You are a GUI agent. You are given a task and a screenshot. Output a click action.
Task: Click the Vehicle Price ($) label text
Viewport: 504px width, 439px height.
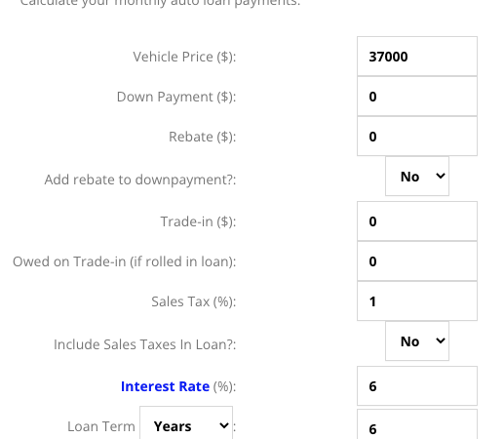click(184, 57)
